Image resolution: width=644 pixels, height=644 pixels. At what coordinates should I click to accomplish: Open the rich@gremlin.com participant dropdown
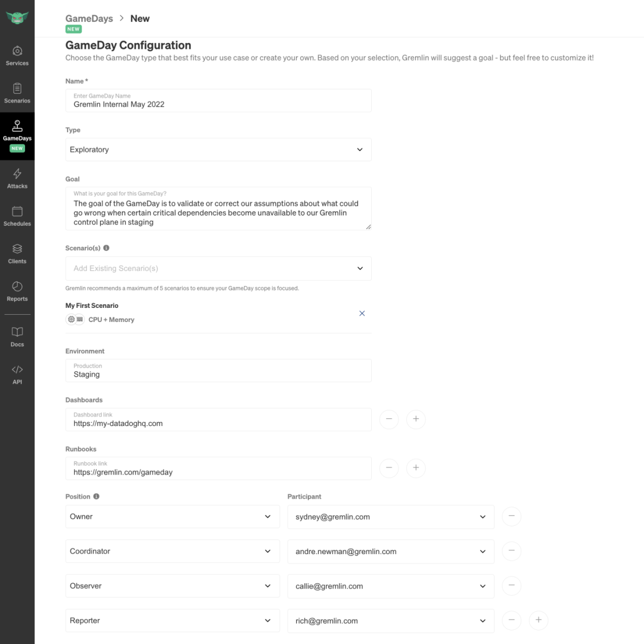pyautogui.click(x=390, y=621)
